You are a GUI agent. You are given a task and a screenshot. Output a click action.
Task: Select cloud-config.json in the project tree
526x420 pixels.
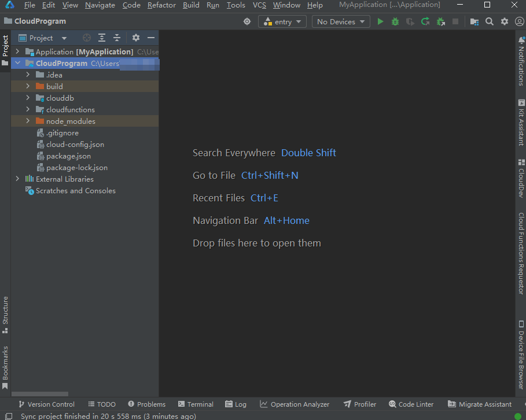click(x=75, y=144)
